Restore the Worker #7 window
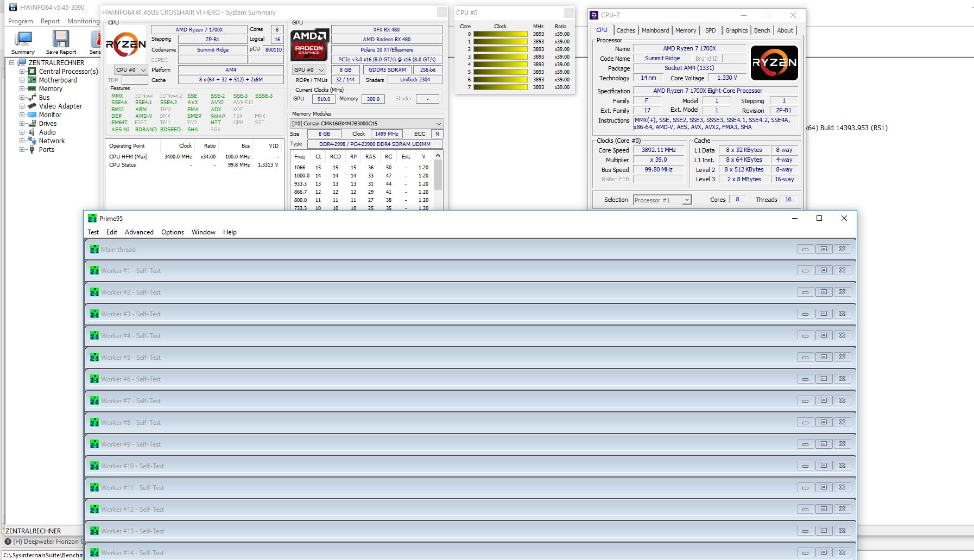Image resolution: width=974 pixels, height=560 pixels. [824, 400]
